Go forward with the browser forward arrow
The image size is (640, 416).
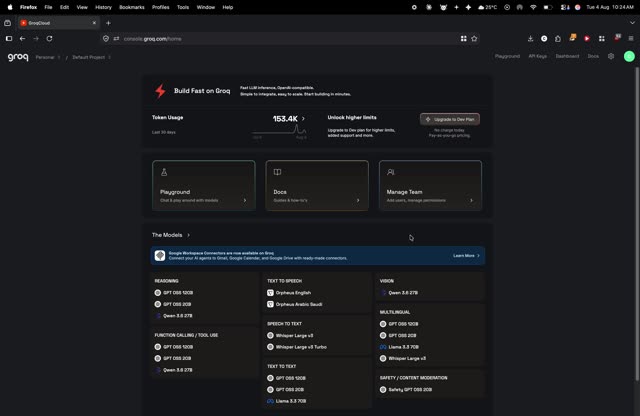[36, 38]
